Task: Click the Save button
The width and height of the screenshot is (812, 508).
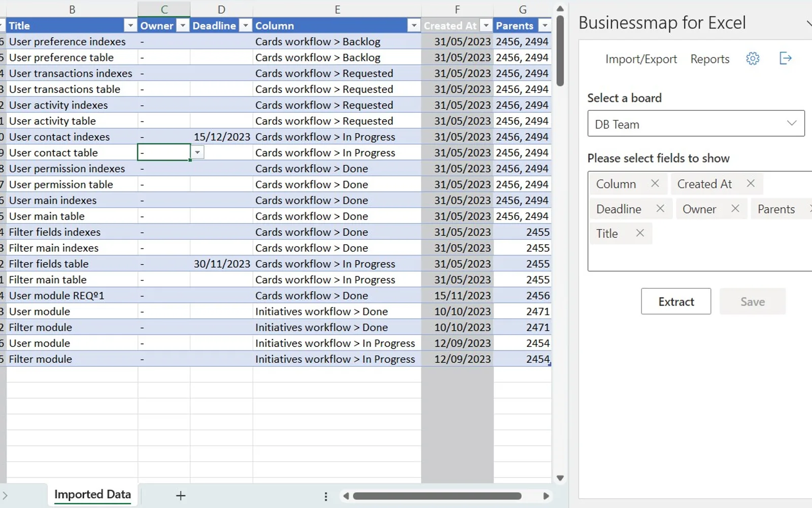Action: 753,301
